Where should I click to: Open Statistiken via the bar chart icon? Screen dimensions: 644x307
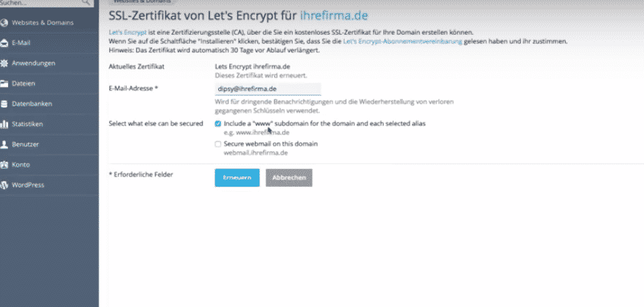pos(5,124)
